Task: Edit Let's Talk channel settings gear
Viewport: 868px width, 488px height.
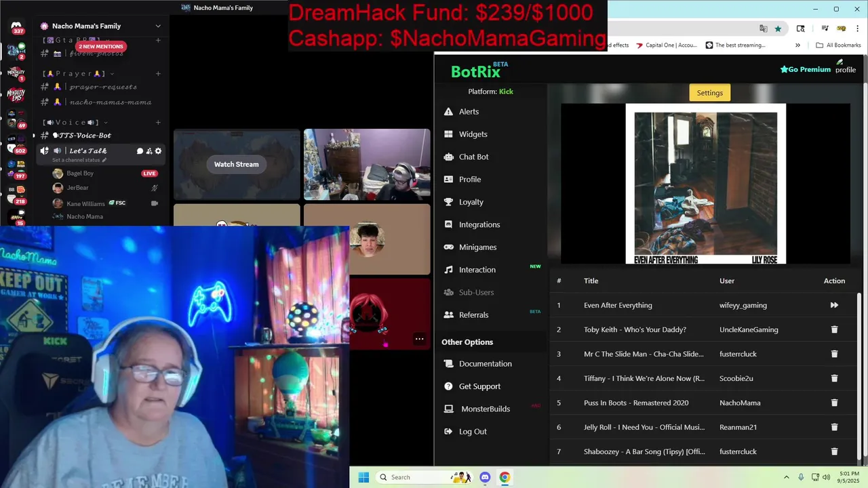Action: coord(158,151)
